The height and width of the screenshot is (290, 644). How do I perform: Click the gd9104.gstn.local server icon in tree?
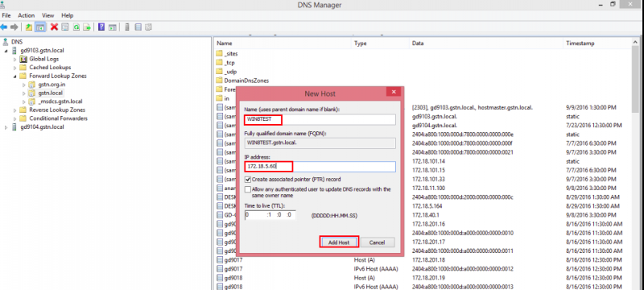15,127
